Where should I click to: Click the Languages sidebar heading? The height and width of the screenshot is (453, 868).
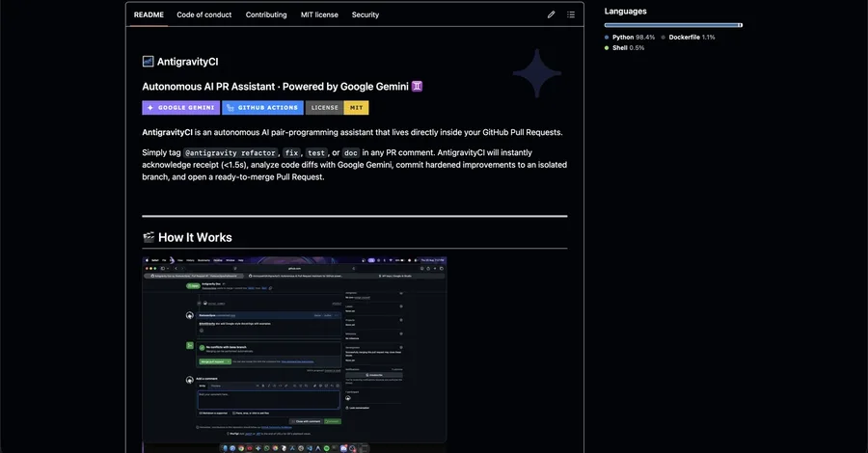[x=626, y=11]
